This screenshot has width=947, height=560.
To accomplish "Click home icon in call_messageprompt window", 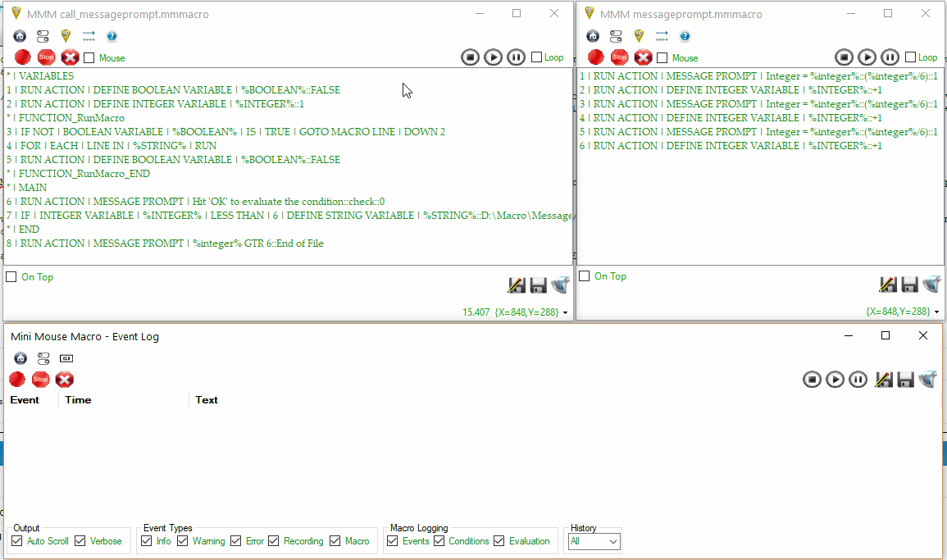I will (20, 36).
